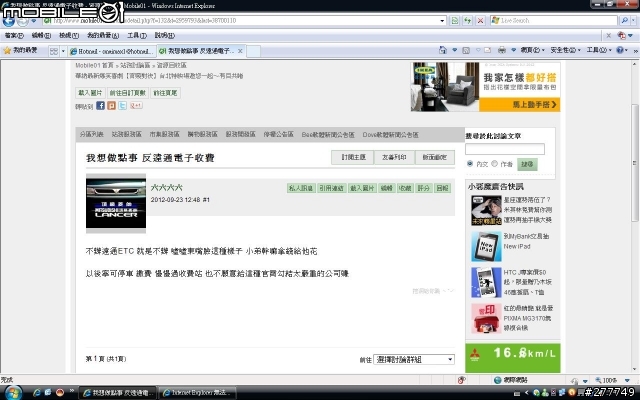Click the thread search input field
Image resolution: width=640 pixels, height=400 pixels.
[x=505, y=149]
